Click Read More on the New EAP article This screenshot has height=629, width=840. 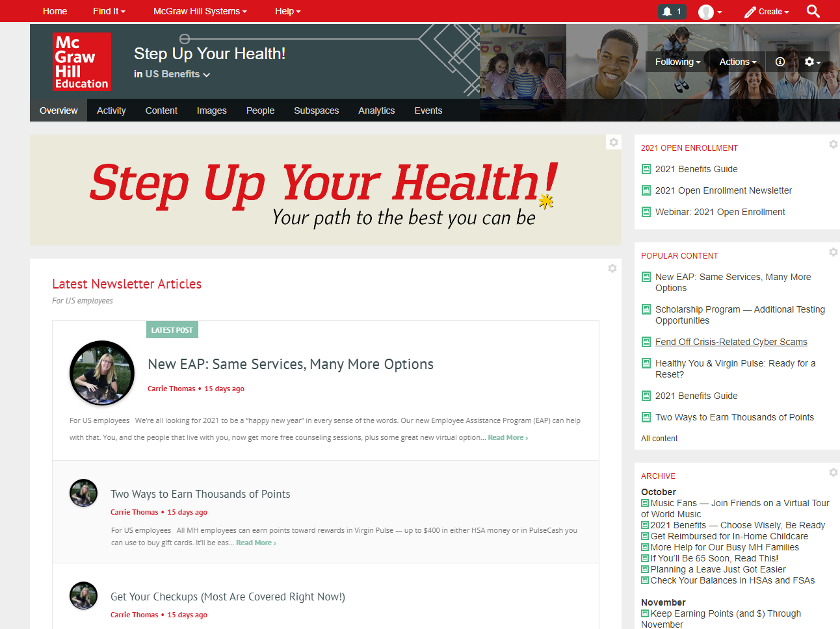(508, 437)
